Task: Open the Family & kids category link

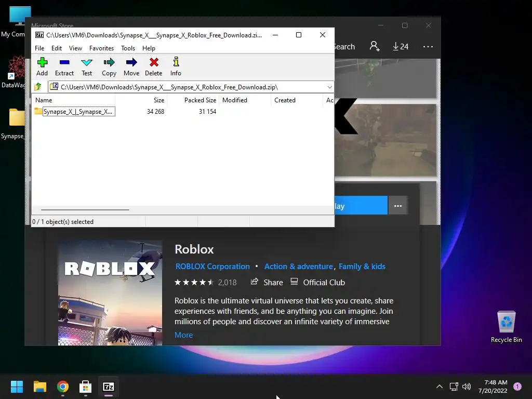Action: [362, 267]
